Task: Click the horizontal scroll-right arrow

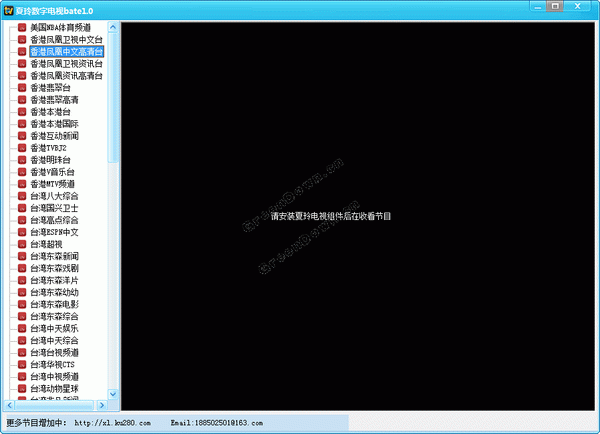Action: pos(102,405)
